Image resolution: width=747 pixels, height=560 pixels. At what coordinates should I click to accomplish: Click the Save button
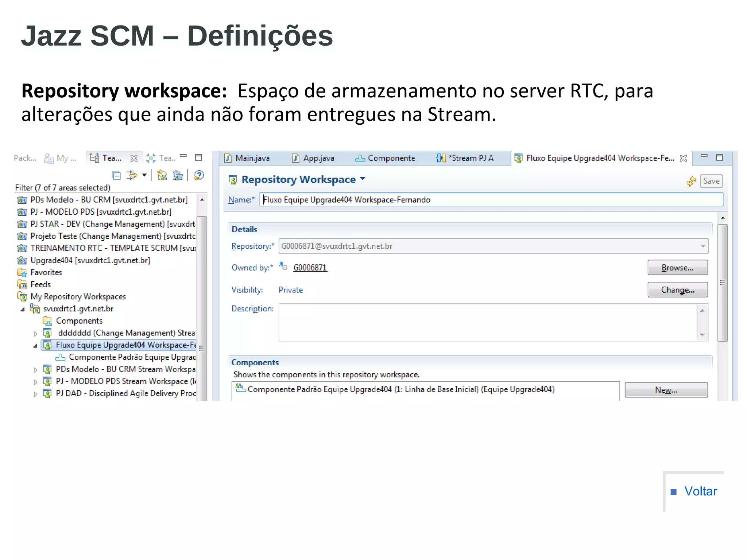(x=711, y=181)
